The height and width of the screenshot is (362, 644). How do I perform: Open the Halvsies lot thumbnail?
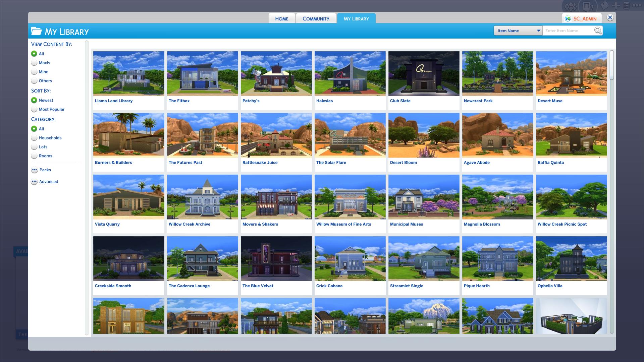pos(350,73)
